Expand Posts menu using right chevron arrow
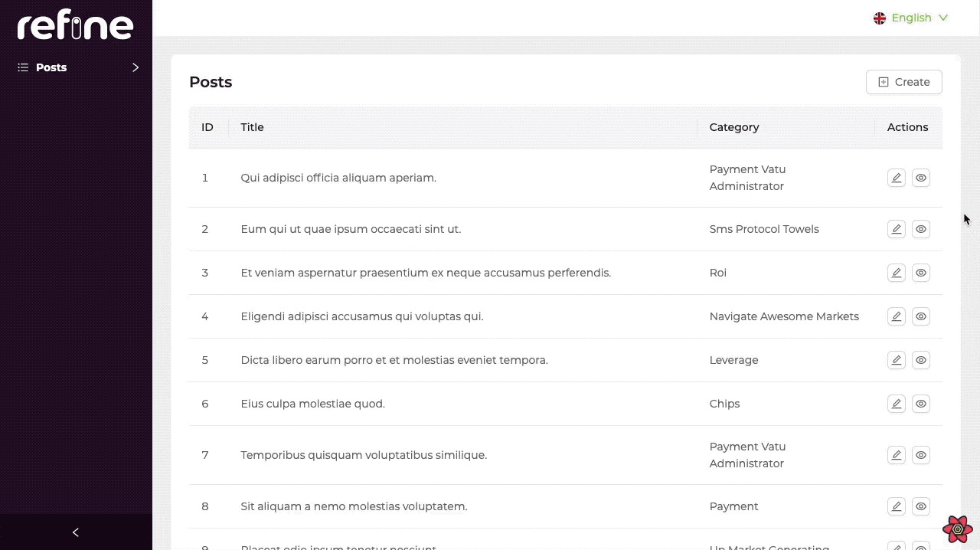The height and width of the screenshot is (550, 980). pos(136,67)
